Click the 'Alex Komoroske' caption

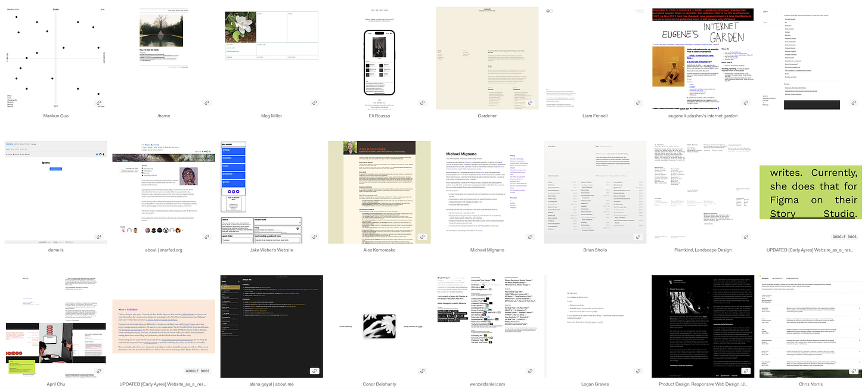coord(380,250)
